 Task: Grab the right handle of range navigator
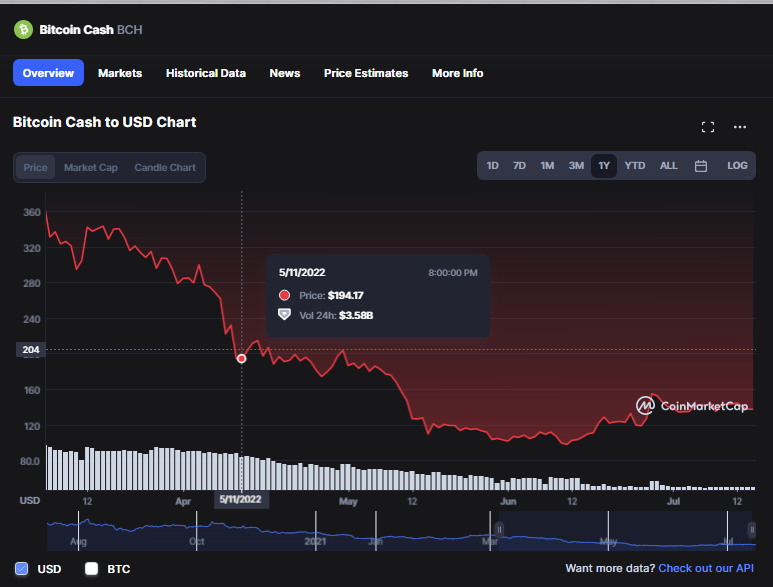(x=752, y=530)
